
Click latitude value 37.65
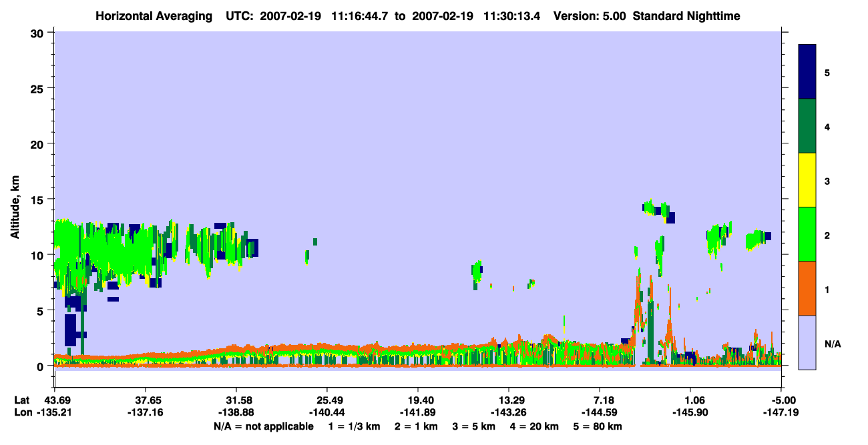point(146,400)
